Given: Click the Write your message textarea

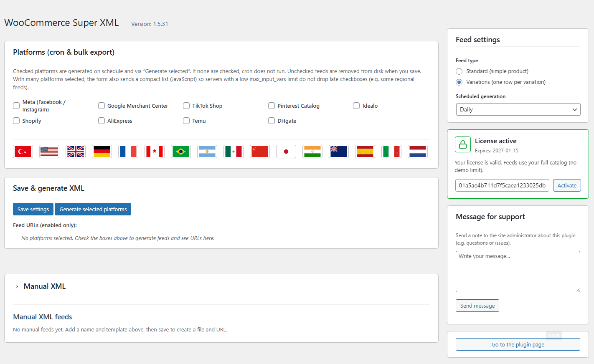Looking at the screenshot, I should [518, 271].
